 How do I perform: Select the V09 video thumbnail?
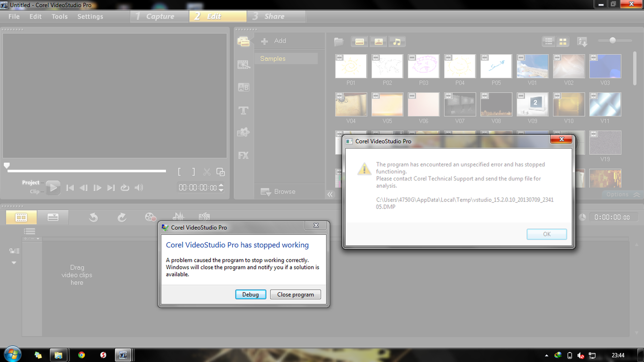point(532,105)
